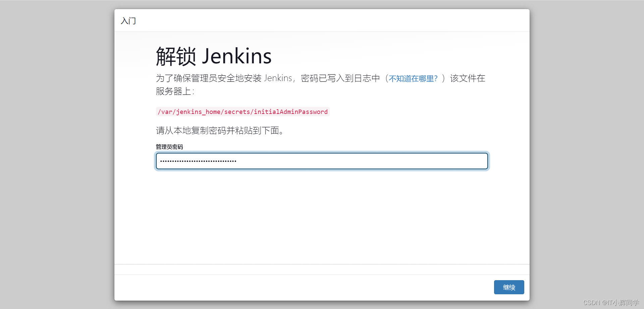This screenshot has height=309, width=644.
Task: Click the word Jenkins in the description paragraph
Action: pyautogui.click(x=278, y=78)
